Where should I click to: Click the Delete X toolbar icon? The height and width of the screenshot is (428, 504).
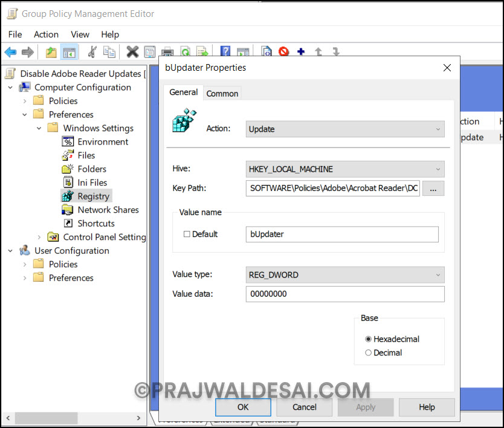[x=132, y=51]
